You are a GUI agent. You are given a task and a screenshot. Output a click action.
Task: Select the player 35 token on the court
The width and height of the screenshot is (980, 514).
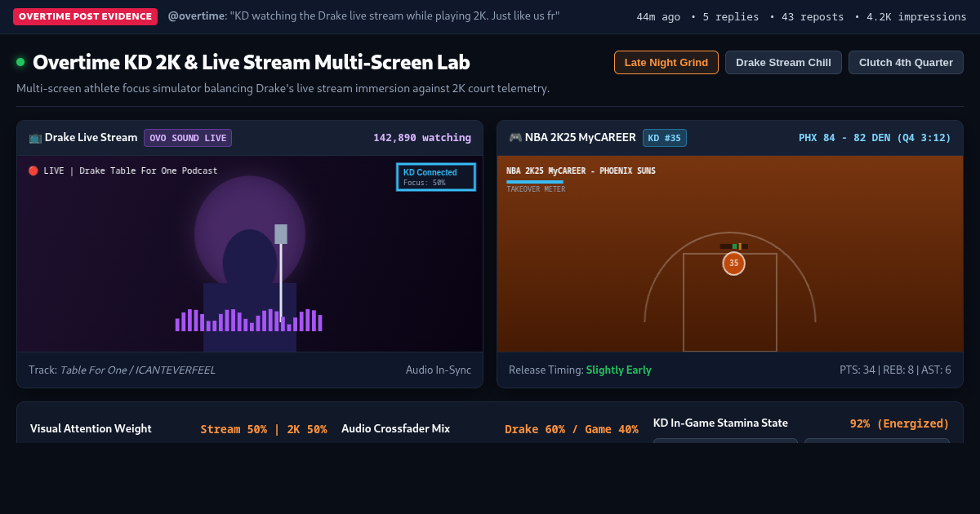pos(733,263)
